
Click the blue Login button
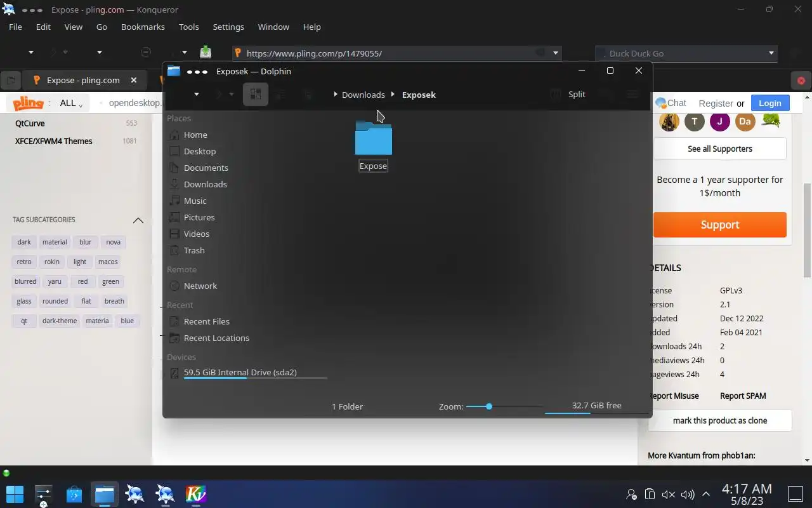770,103
